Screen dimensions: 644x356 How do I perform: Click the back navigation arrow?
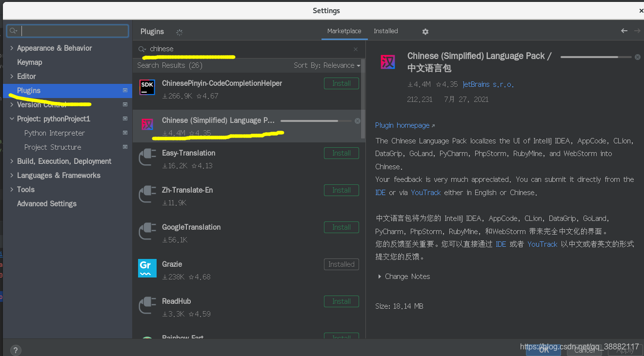pos(624,31)
